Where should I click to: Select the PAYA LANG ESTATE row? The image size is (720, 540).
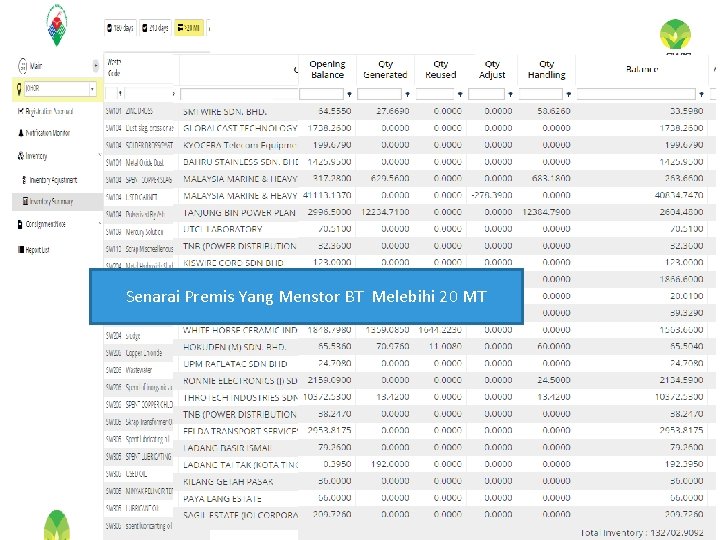click(x=410, y=498)
